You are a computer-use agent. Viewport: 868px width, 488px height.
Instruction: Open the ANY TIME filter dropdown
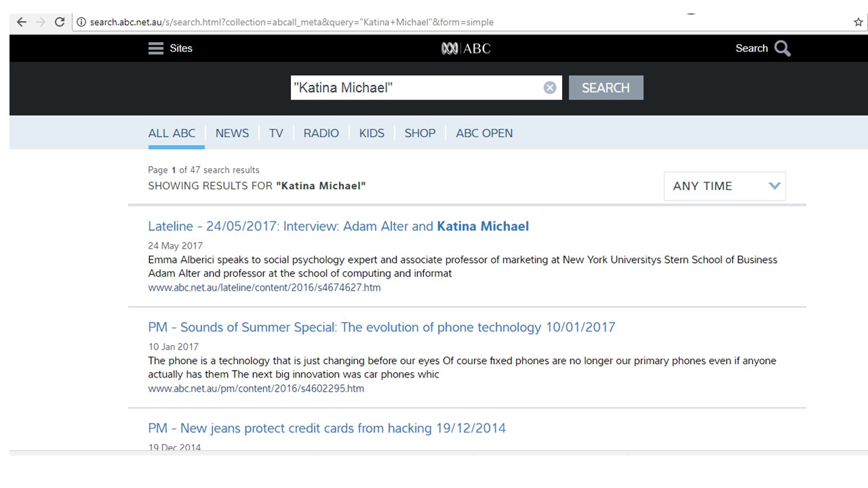point(724,186)
